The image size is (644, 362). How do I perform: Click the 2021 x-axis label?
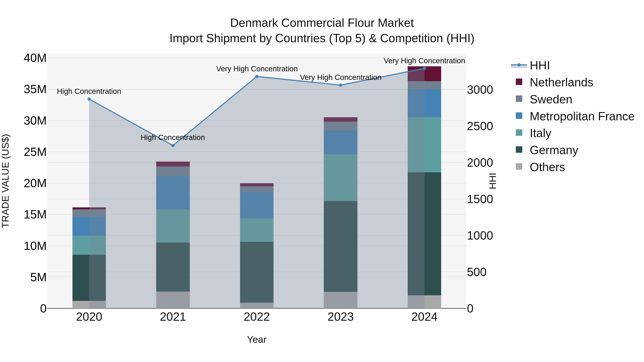(173, 317)
